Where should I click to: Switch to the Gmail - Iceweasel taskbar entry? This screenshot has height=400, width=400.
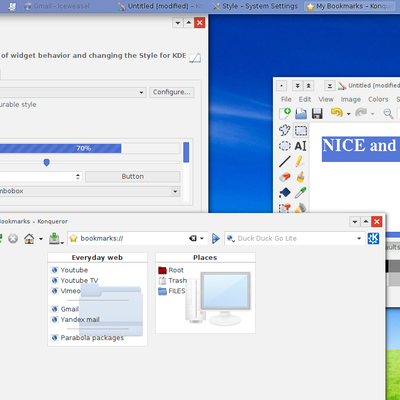tap(57, 6)
